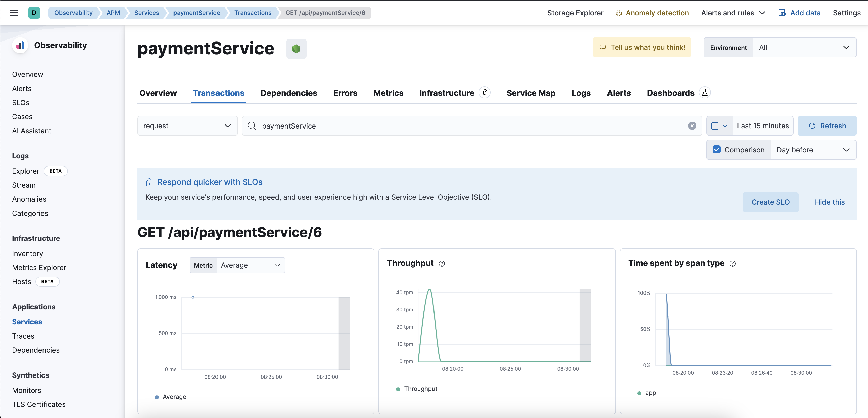Click the Respond quicker with SLOs title

[x=210, y=182]
